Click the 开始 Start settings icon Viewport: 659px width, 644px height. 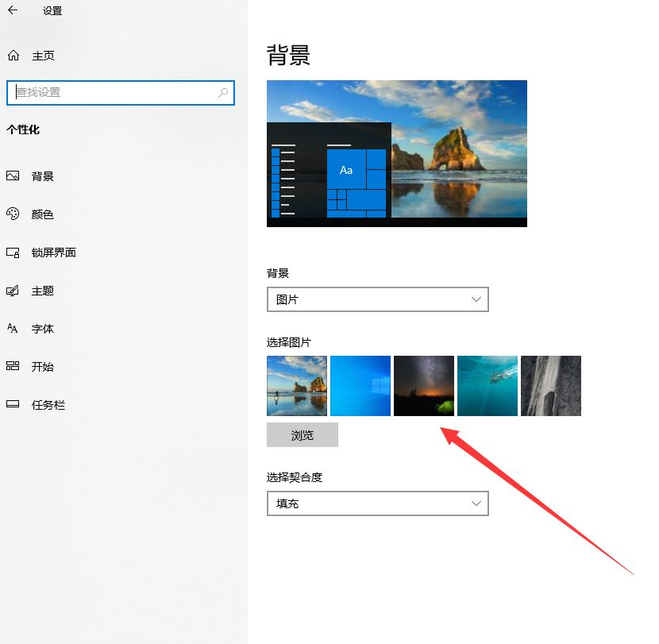click(x=12, y=366)
